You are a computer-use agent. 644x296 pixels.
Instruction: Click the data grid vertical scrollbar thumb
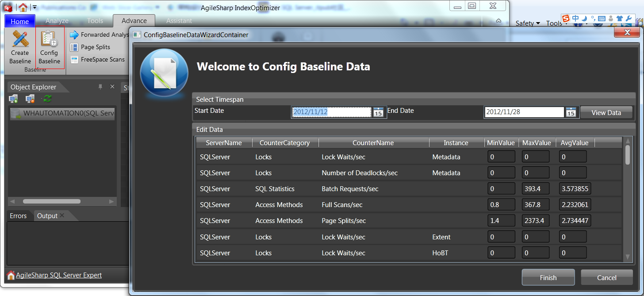(628, 155)
